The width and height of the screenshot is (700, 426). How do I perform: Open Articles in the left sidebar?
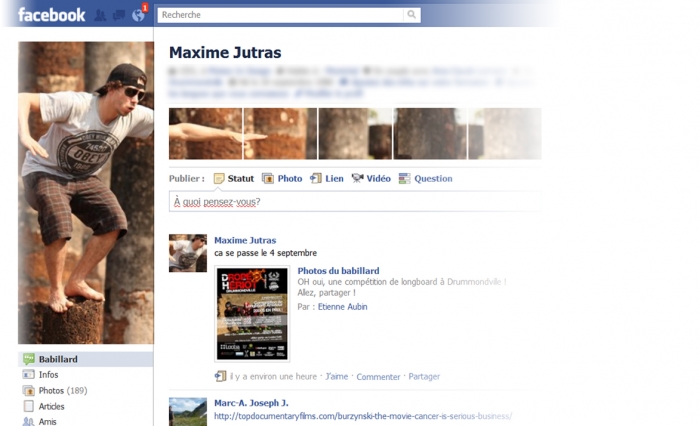coord(51,407)
